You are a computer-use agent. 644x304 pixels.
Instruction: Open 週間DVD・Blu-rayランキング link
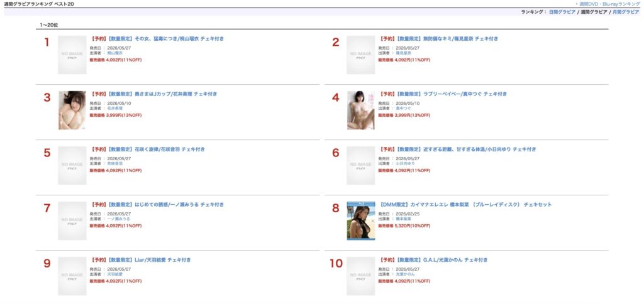[609, 4]
